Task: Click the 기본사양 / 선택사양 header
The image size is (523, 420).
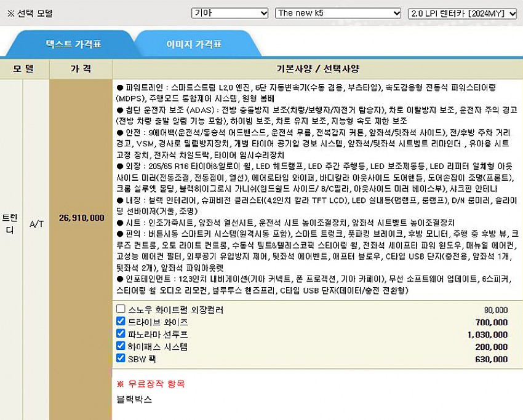Action: 317,68
